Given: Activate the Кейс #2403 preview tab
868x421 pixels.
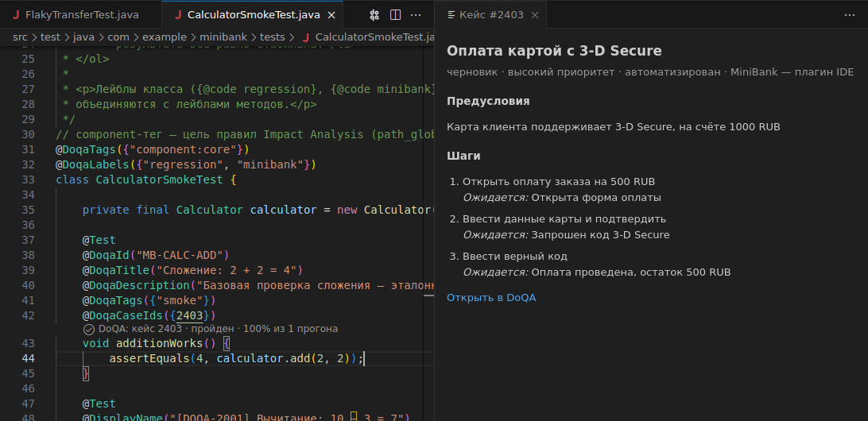Looking at the screenshot, I should pos(490,15).
